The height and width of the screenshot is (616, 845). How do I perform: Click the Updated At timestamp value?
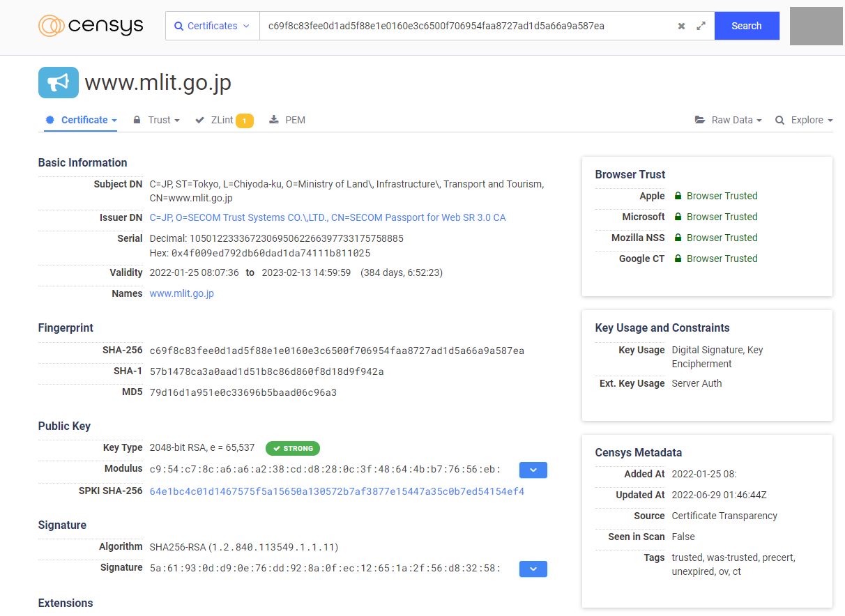click(x=719, y=495)
